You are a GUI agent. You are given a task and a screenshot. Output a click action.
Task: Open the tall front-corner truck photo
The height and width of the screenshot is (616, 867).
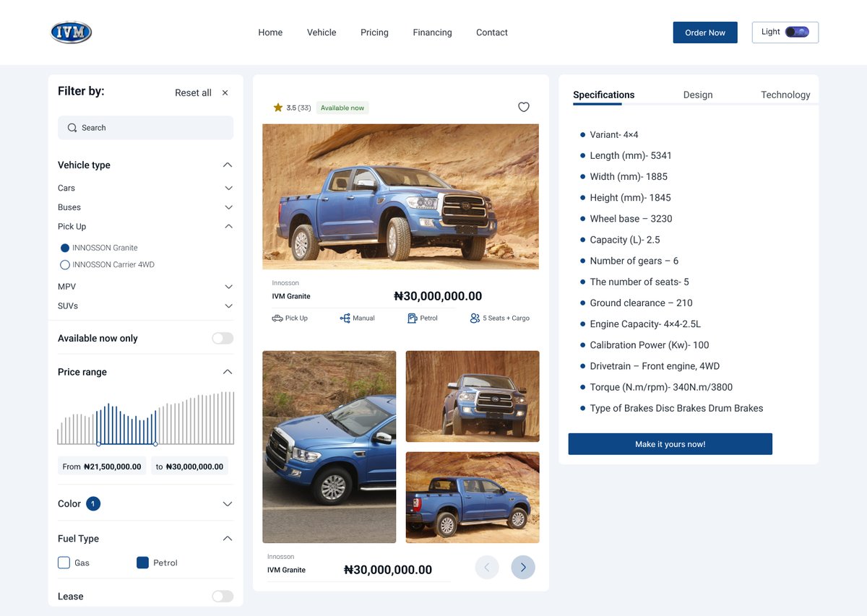click(x=329, y=447)
